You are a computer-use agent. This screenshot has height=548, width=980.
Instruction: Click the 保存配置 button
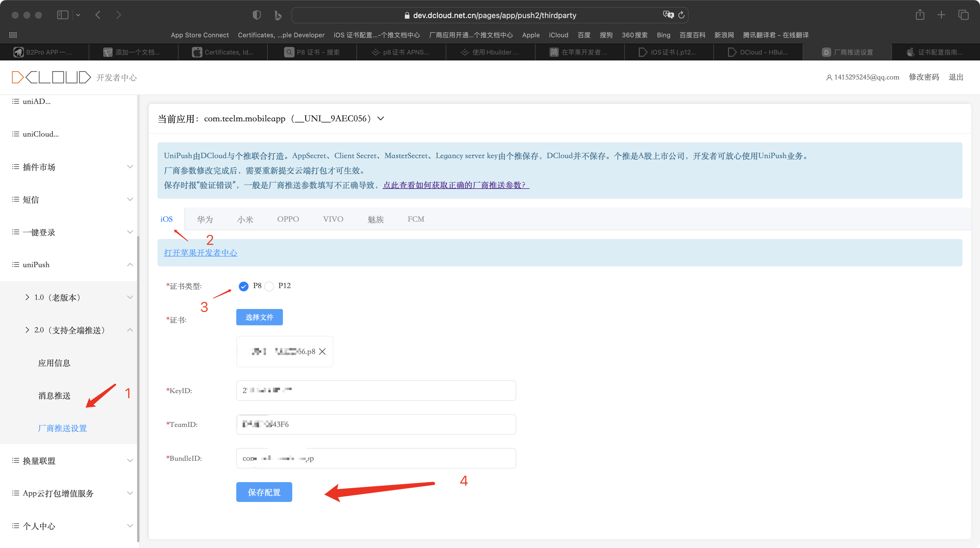click(x=264, y=492)
